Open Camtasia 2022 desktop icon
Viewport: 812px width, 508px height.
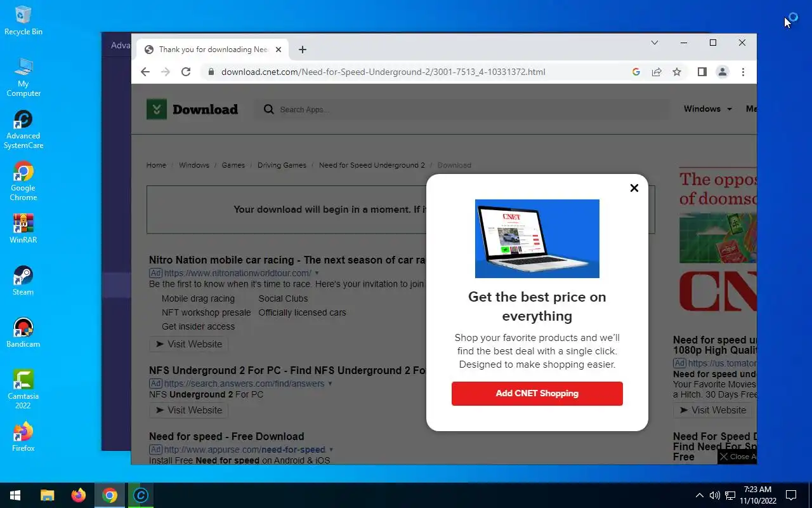pos(23,390)
